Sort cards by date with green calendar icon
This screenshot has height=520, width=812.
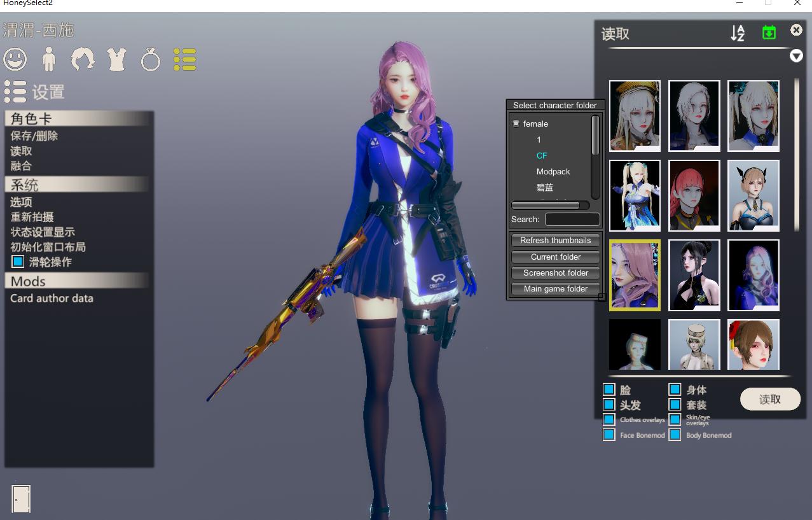769,32
